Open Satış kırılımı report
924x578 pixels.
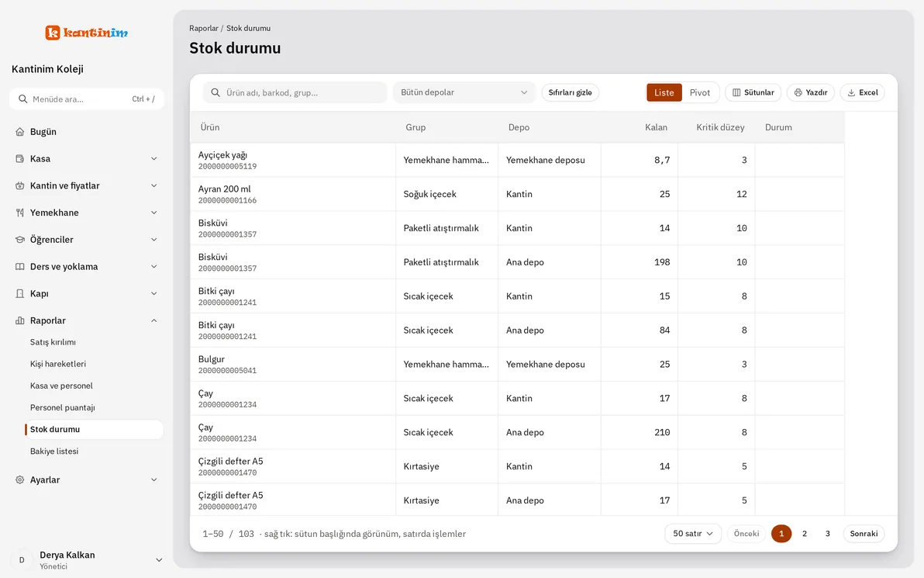pos(53,342)
